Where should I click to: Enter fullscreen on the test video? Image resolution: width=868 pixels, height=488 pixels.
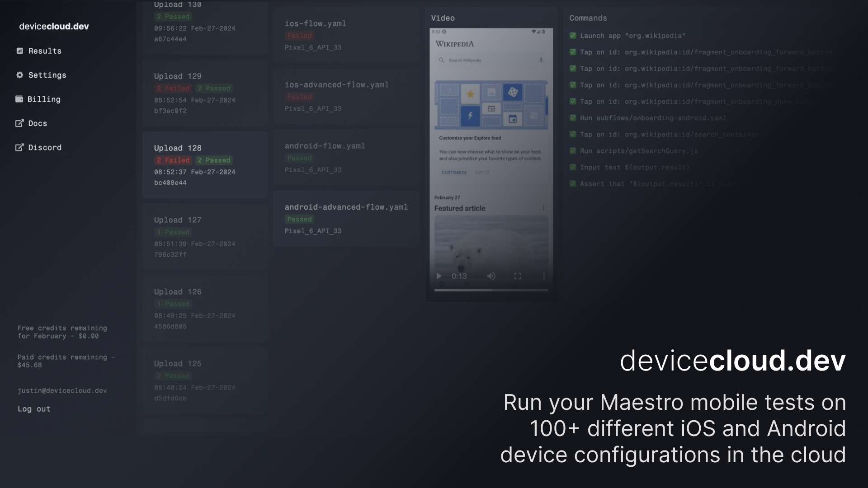(518, 276)
